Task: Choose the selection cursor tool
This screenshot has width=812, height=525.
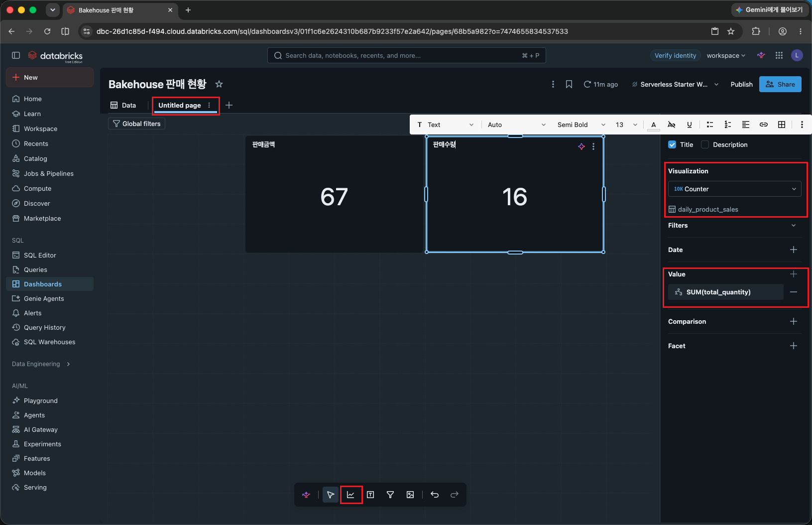Action: (x=331, y=495)
